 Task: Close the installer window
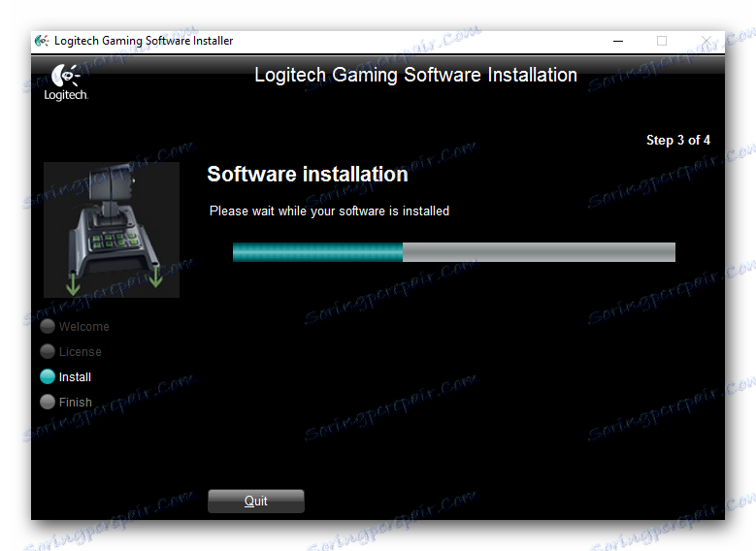tap(706, 41)
